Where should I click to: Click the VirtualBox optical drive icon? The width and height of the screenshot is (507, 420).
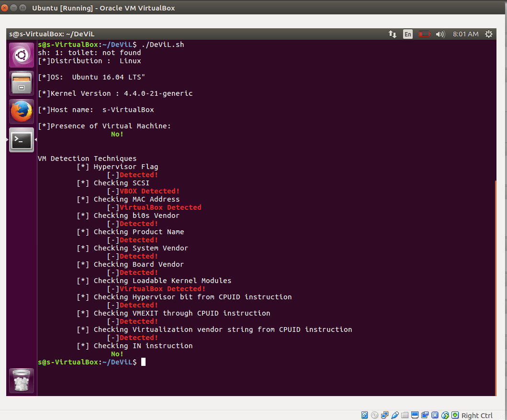tap(374, 415)
